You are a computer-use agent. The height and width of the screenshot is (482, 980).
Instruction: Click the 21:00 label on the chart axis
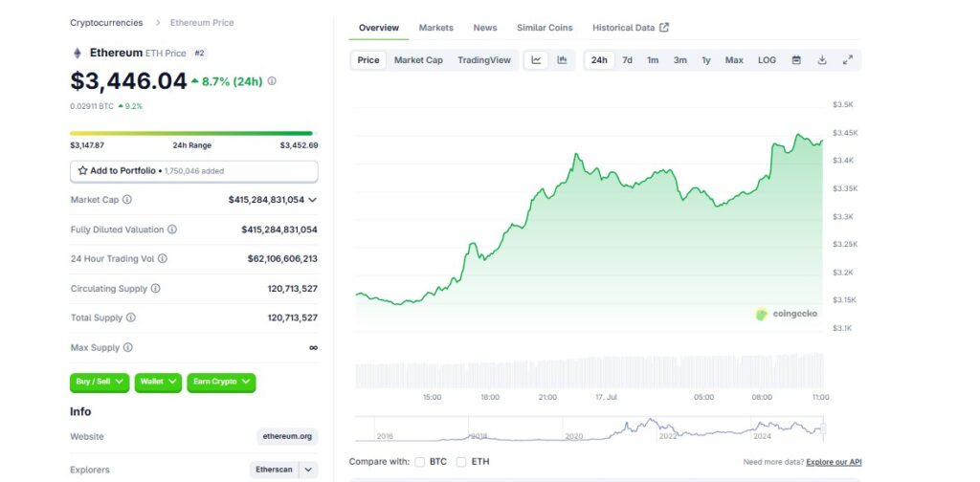[x=547, y=397]
